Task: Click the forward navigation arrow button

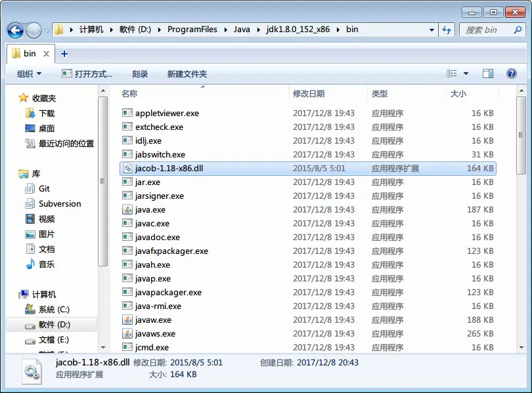Action: point(33,30)
